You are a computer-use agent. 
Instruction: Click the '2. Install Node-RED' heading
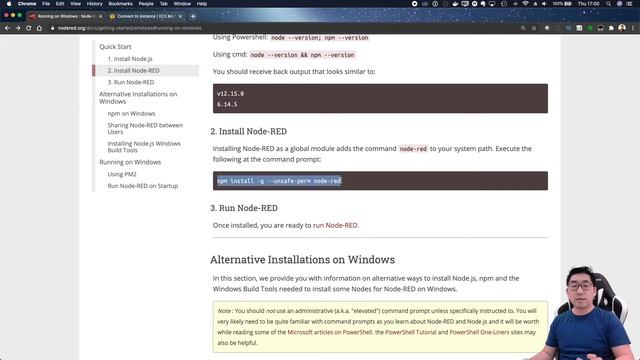(x=249, y=131)
